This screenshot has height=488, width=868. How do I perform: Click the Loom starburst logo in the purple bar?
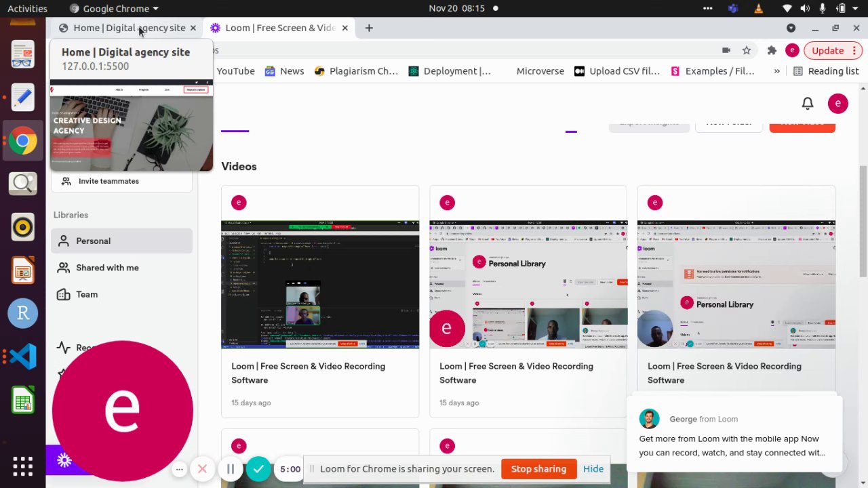pos(64,461)
